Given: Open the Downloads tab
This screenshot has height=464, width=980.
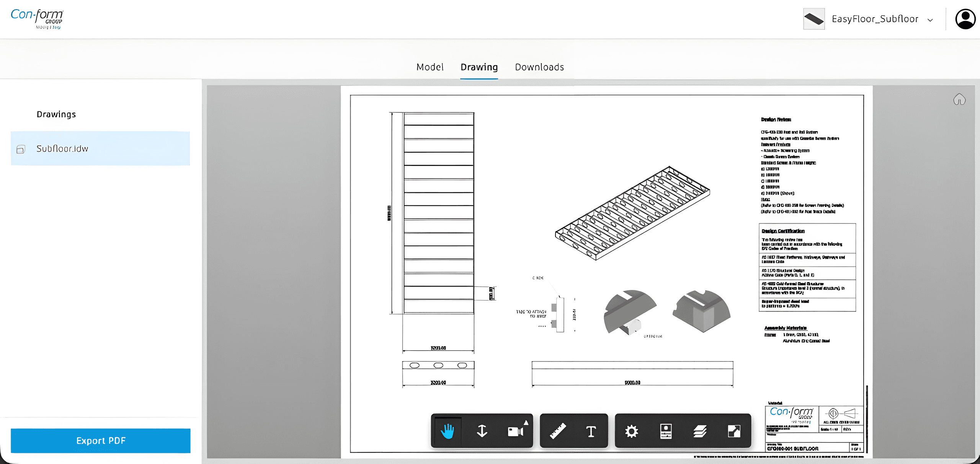Looking at the screenshot, I should (539, 67).
